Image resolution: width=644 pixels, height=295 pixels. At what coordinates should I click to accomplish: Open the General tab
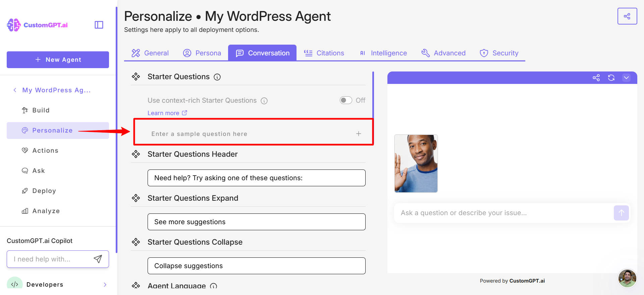150,53
